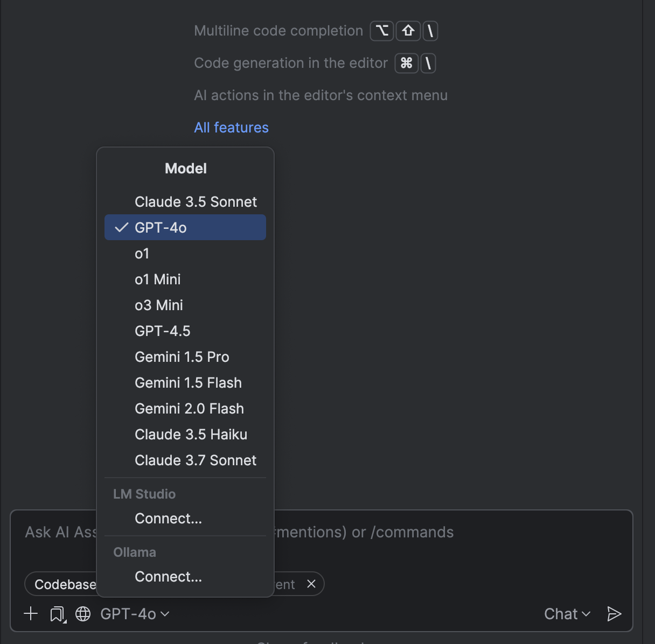Click Code generation in the editor text
655x644 pixels.
click(291, 63)
